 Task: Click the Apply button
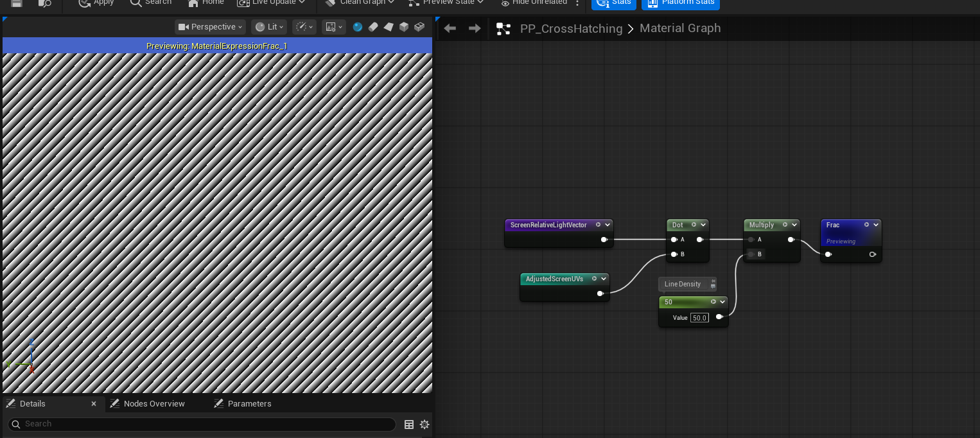pos(96,3)
